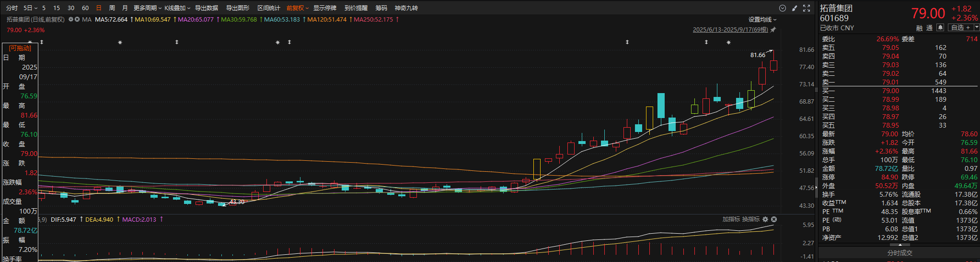Open MA indicator settings gear next to 拓普集团(日线,前复权)
The width and height of the screenshot is (980, 262).
click(71, 20)
